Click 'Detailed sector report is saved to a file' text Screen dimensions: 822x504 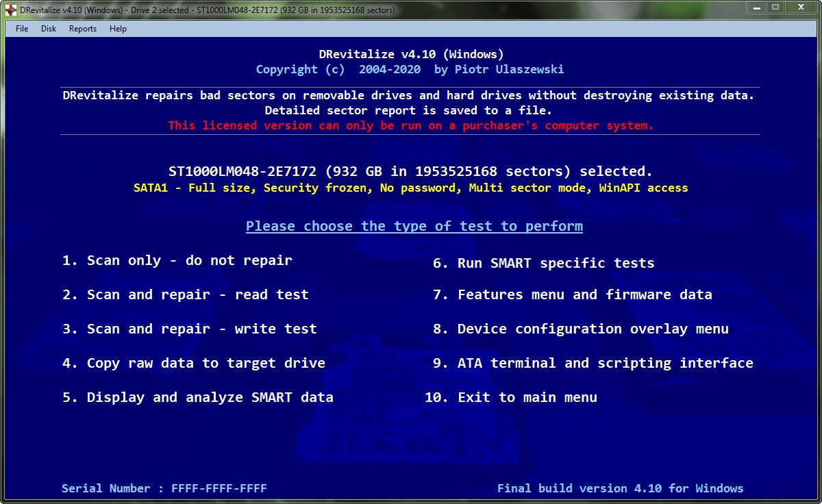point(408,110)
